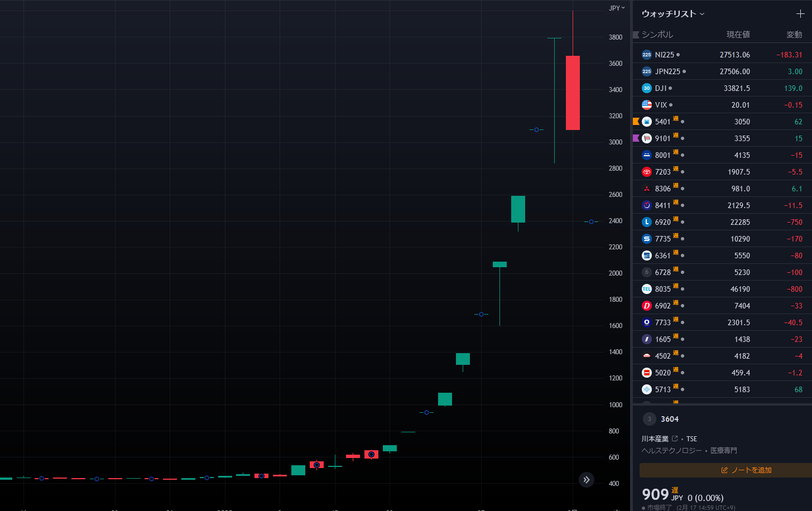Open the JPY currency selector on the price axis
Viewport: 812px width, 511px height.
617,8
